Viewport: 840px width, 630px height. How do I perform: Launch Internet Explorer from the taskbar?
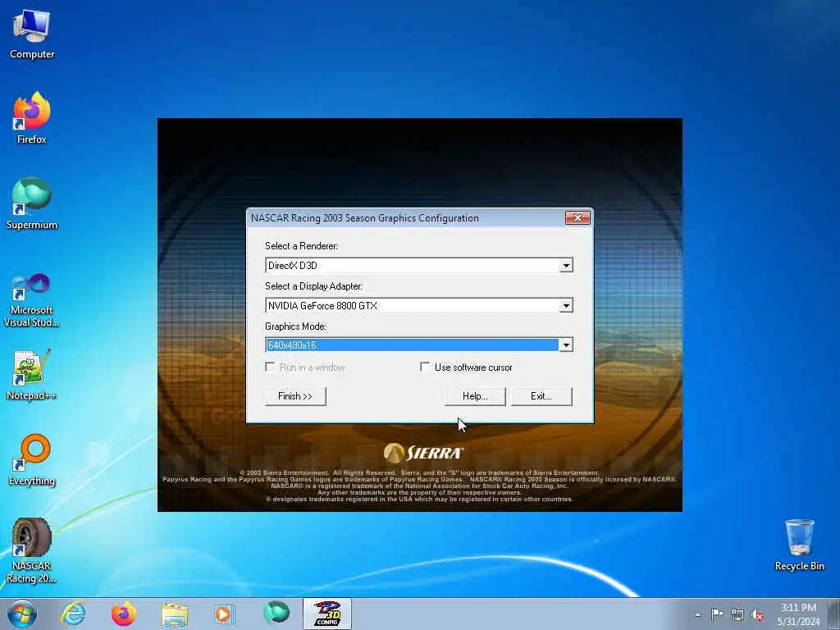73,614
